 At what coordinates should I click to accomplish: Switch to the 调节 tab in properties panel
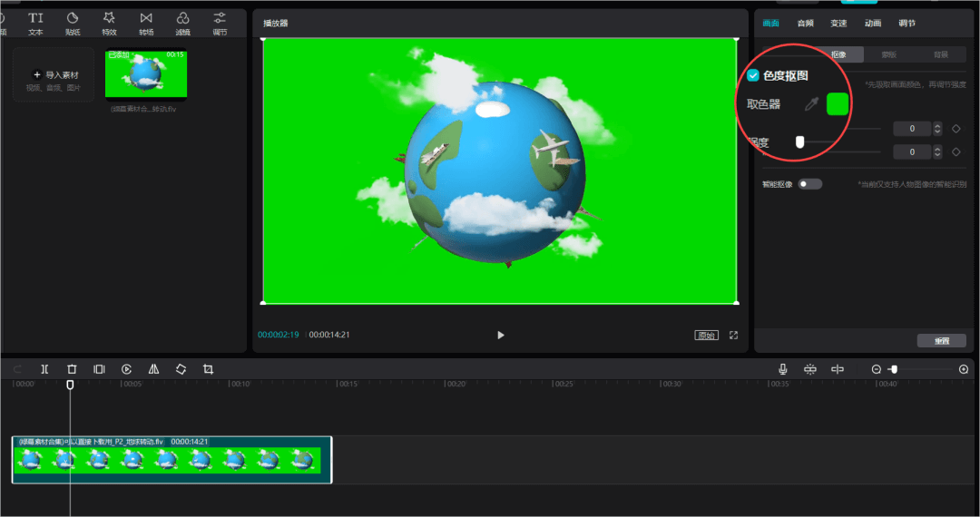click(x=906, y=23)
